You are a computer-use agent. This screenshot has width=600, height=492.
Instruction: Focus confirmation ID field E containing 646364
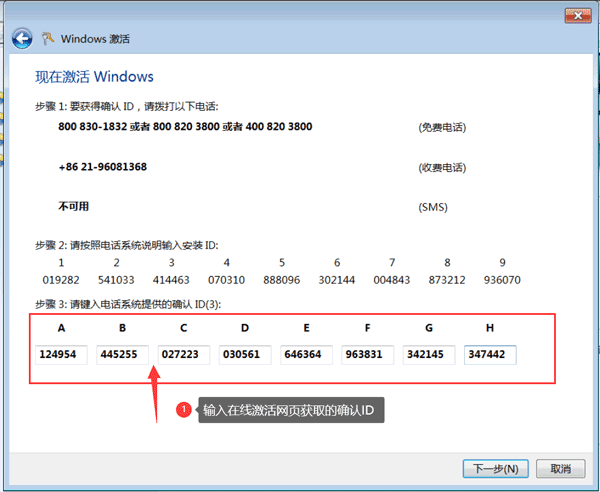coord(306,355)
